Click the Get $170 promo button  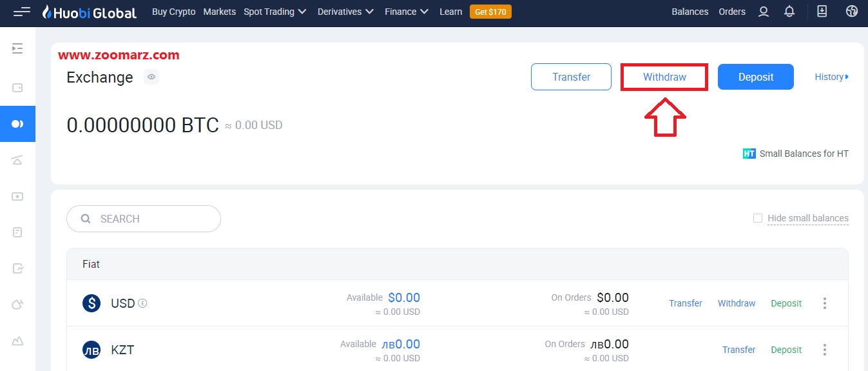click(x=490, y=12)
